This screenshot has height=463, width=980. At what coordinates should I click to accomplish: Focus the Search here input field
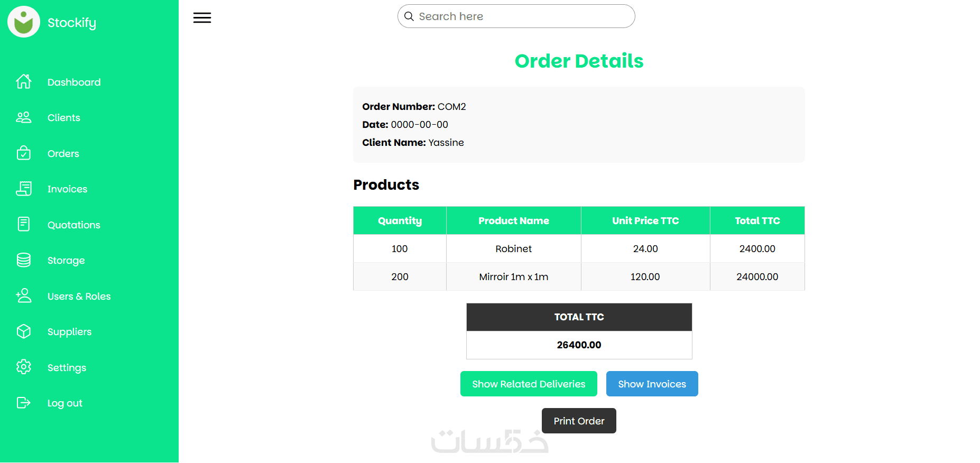523,16
